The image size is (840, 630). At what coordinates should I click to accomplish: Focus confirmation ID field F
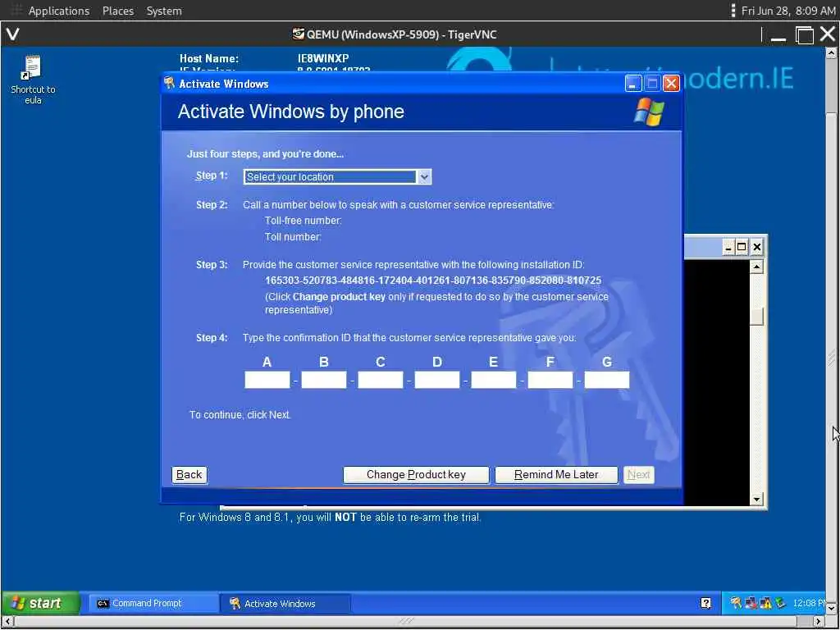point(550,380)
